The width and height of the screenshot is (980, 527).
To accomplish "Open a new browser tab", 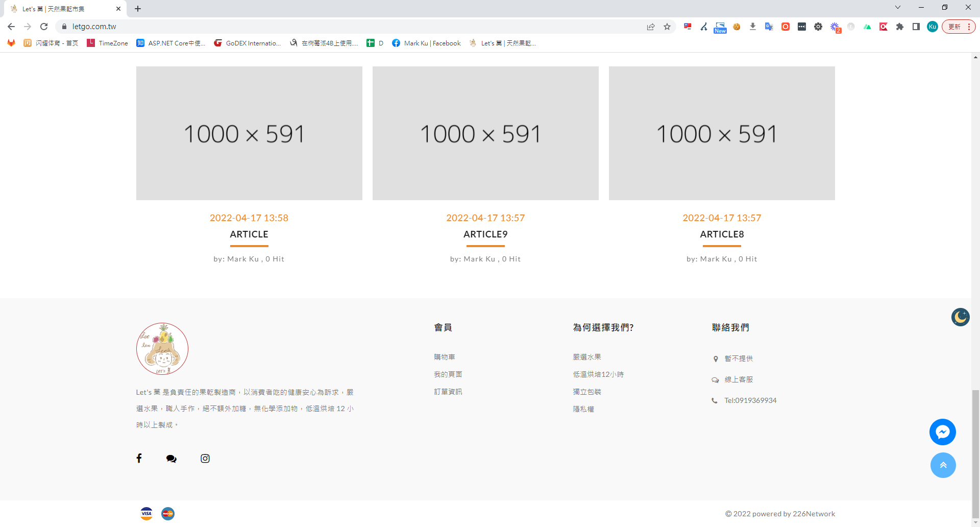I will tap(138, 9).
